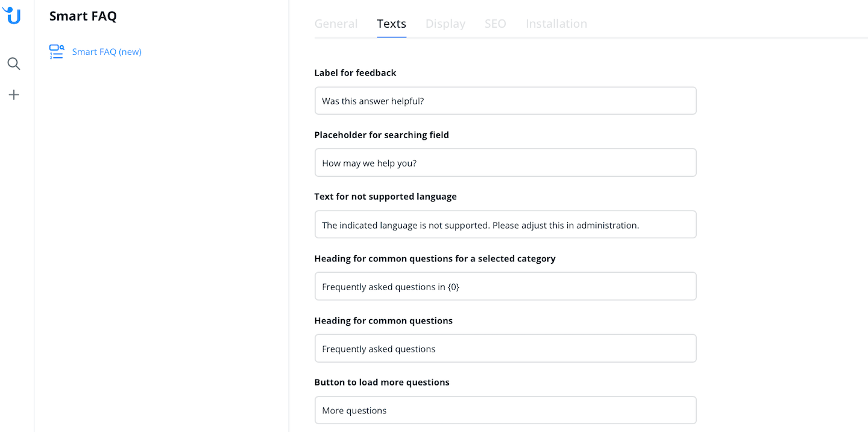868x432 pixels.
Task: Click the 'Label for feedback' field label
Action: click(x=355, y=73)
